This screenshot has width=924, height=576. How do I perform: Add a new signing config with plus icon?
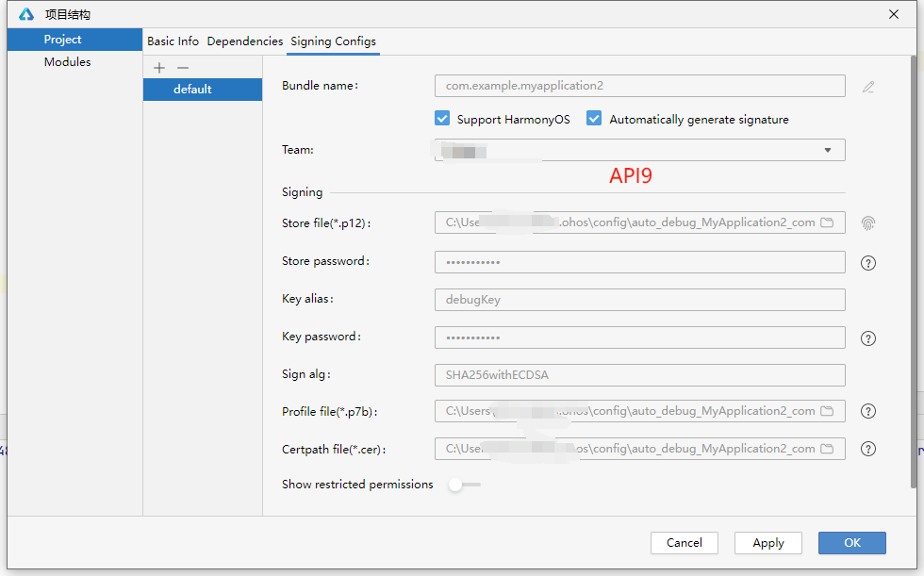159,68
